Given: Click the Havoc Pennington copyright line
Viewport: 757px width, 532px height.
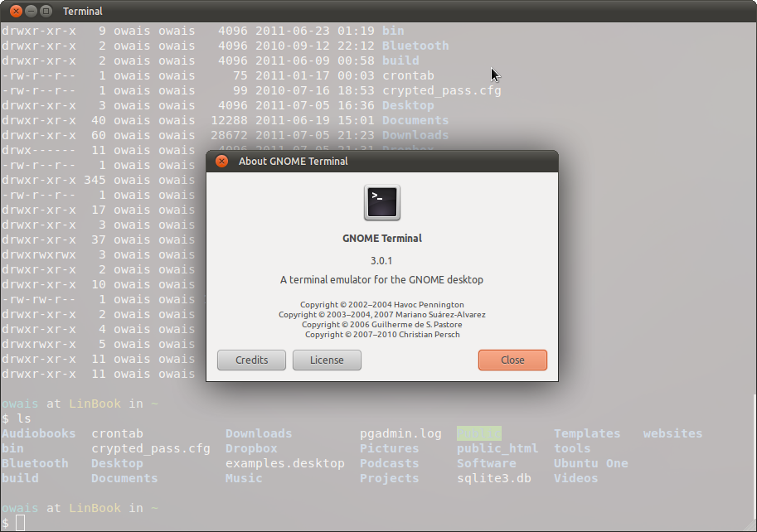Looking at the screenshot, I should tap(382, 304).
